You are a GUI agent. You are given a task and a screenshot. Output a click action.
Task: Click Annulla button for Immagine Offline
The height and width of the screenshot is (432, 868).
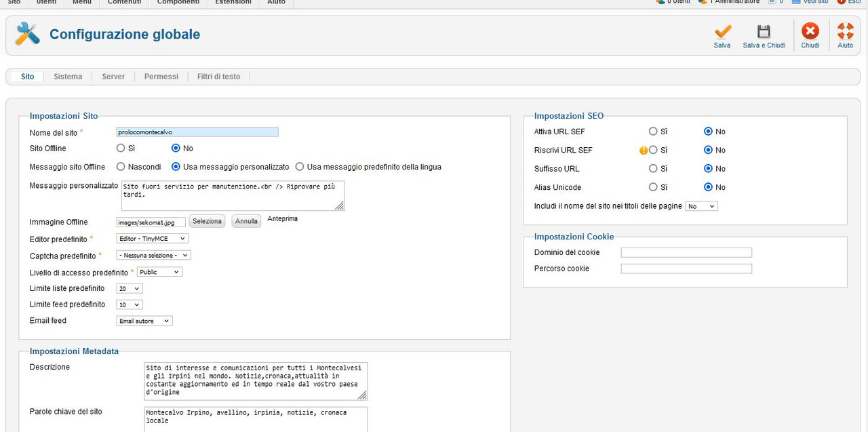point(246,221)
